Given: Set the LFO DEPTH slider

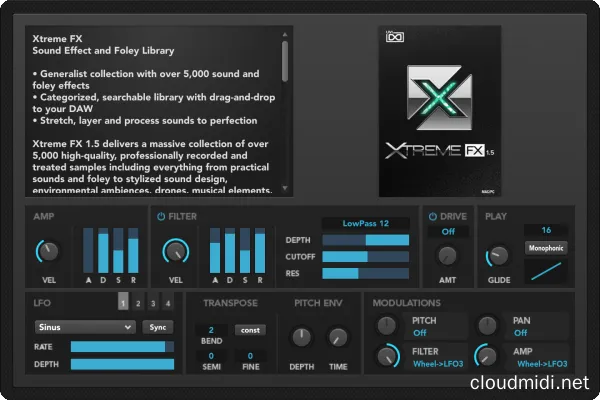Looking at the screenshot, I should (x=122, y=364).
